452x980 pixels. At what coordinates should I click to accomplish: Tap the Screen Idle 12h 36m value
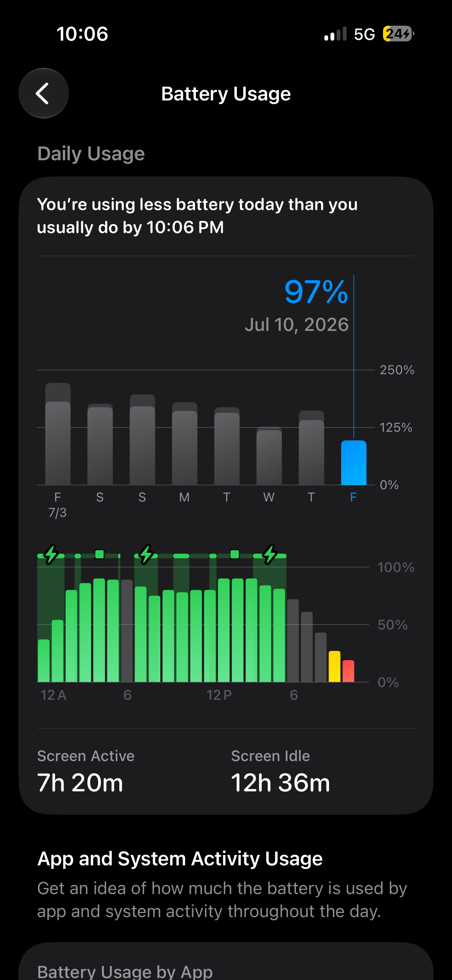[280, 782]
